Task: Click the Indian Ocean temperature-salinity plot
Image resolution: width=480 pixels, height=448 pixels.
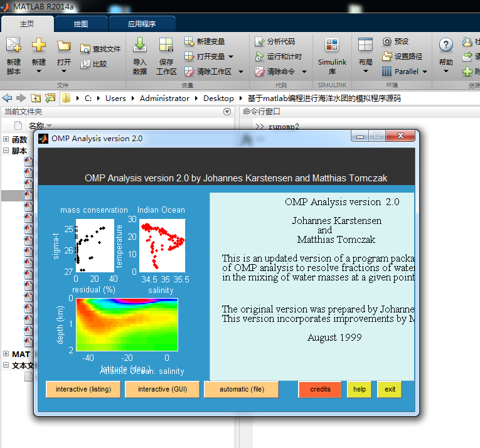Action: point(163,245)
